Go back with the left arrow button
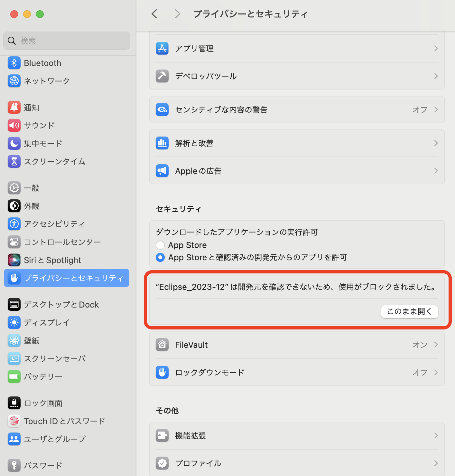Viewport: 455px width, 476px height. point(154,14)
